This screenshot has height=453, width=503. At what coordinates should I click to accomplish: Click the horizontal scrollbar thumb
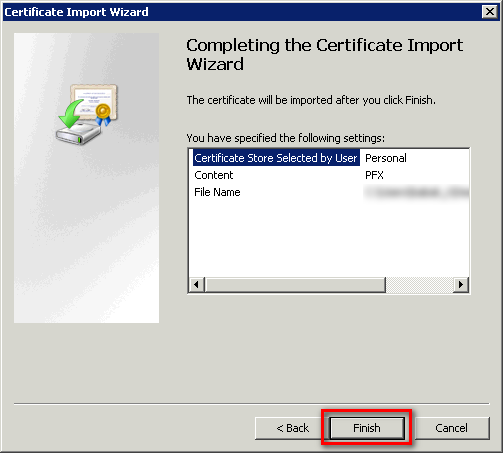295,285
